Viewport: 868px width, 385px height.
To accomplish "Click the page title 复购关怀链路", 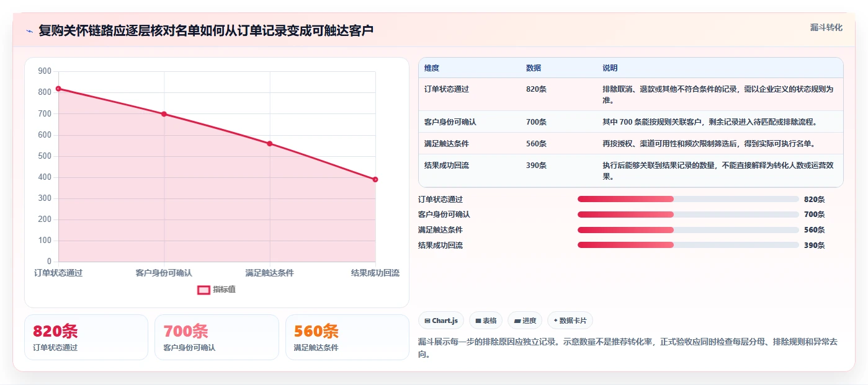I will point(206,31).
